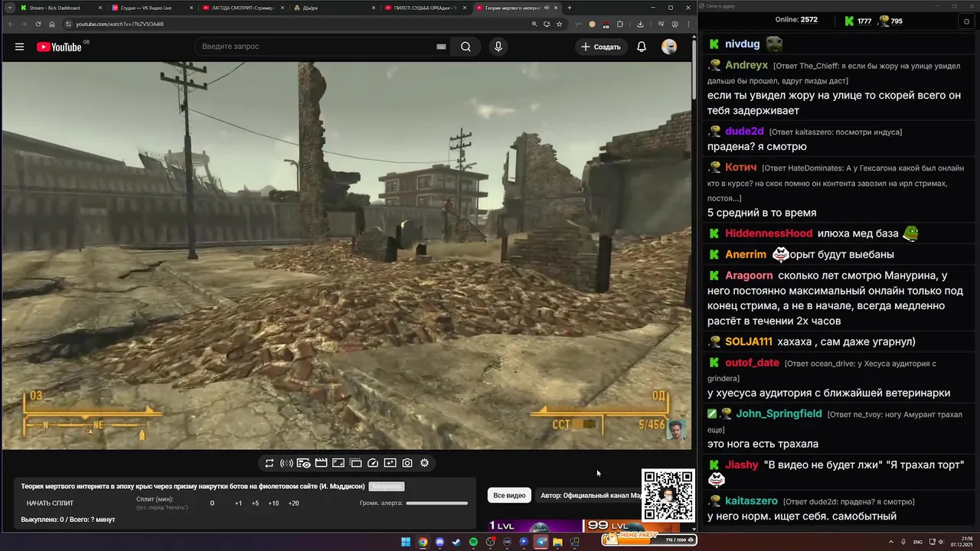Add +20 minutes to the split
Viewport: 980px width, 551px height.
(x=293, y=504)
